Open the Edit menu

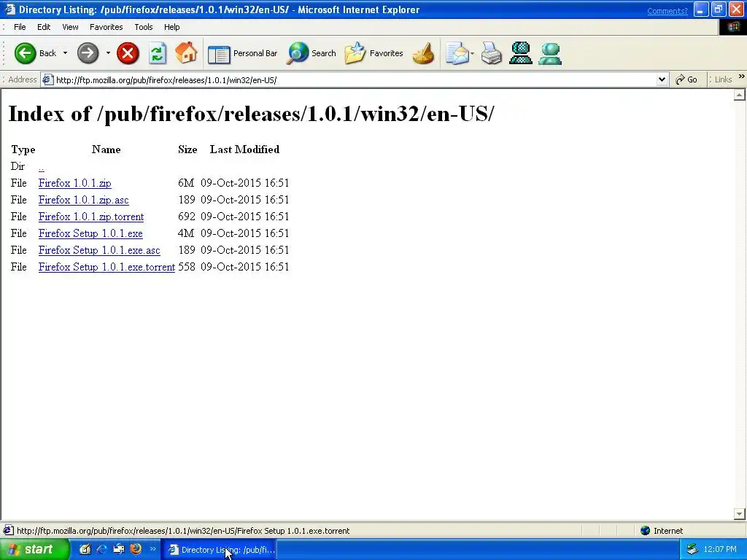(x=44, y=27)
